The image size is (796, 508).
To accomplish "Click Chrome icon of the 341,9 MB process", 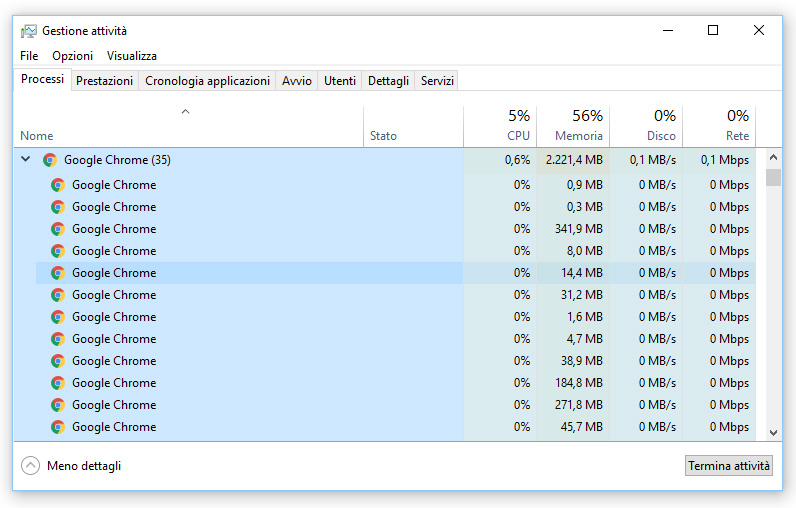I will pos(58,229).
